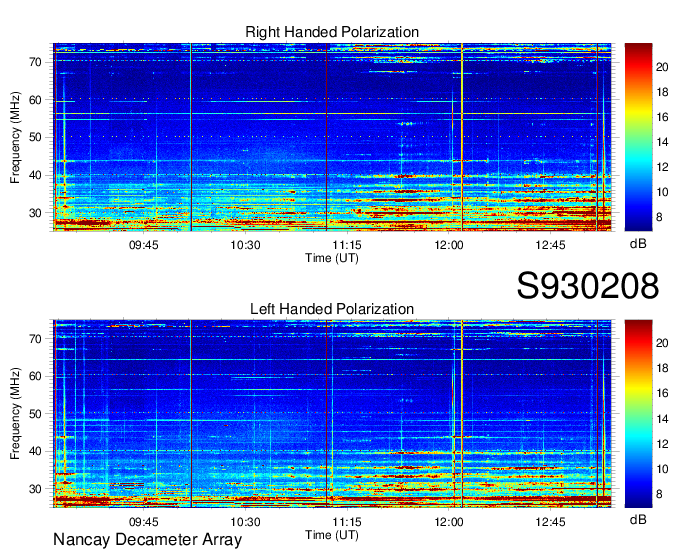Click 11:15 tick under Right Handed plot
The height and width of the screenshot is (552, 680).
(347, 245)
